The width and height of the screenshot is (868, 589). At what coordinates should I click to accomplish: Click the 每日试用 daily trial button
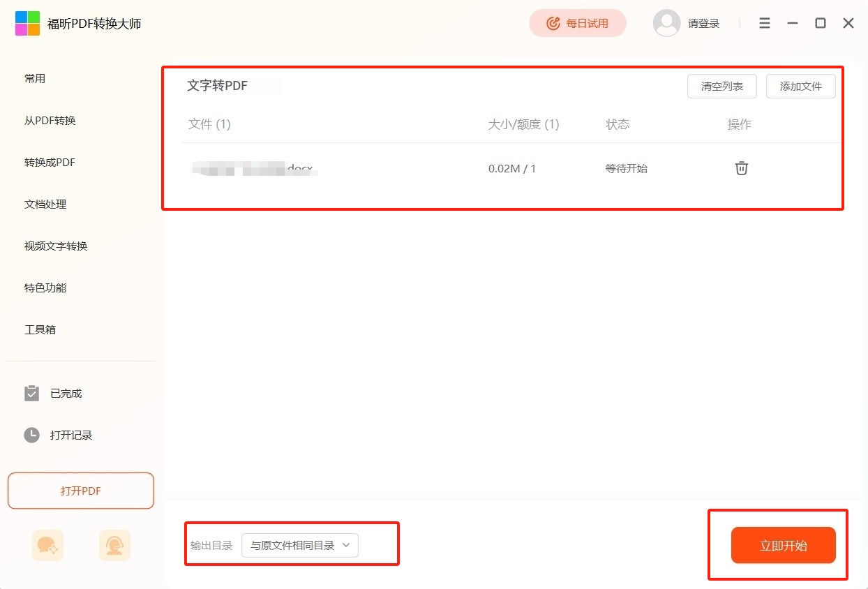point(578,23)
